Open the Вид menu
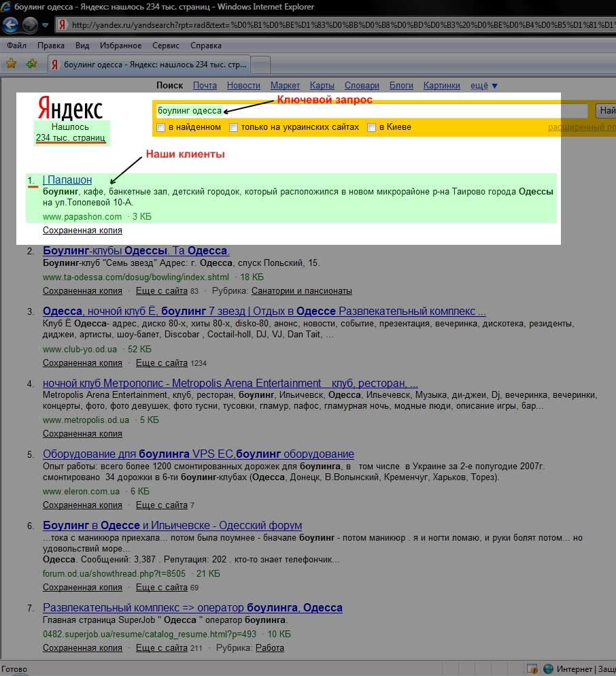Viewport: 616px width, 676px height. coord(82,46)
